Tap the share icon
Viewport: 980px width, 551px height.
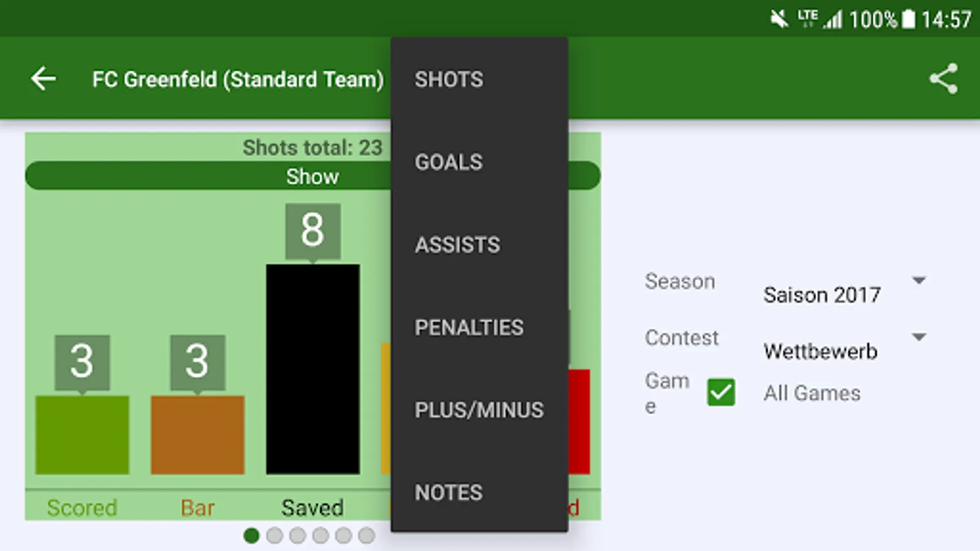[943, 79]
